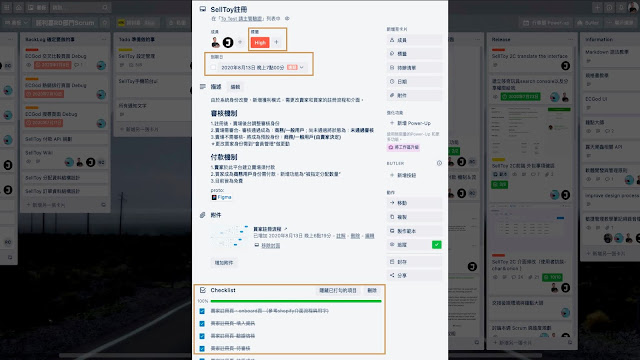Image resolution: width=640 pixels, height=360 pixels.
Task: Click star icon beside board name
Action: (x=105, y=23)
